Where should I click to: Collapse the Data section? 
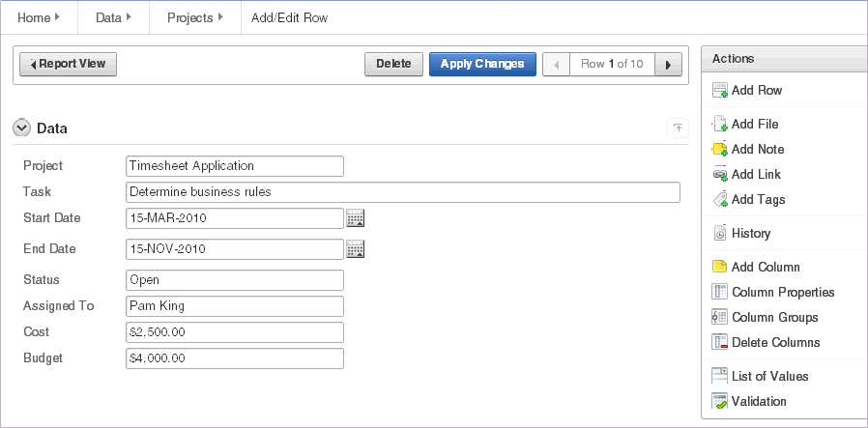(x=22, y=128)
